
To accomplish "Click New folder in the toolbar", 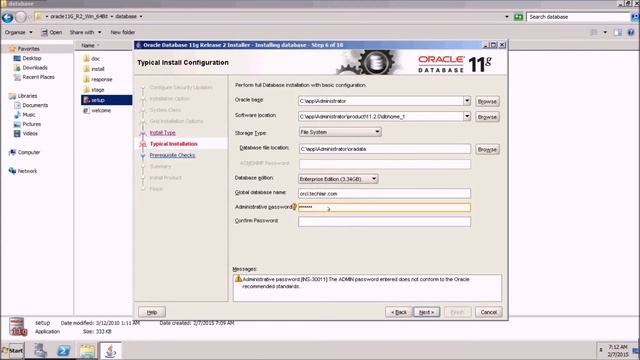I will click(x=122, y=32).
